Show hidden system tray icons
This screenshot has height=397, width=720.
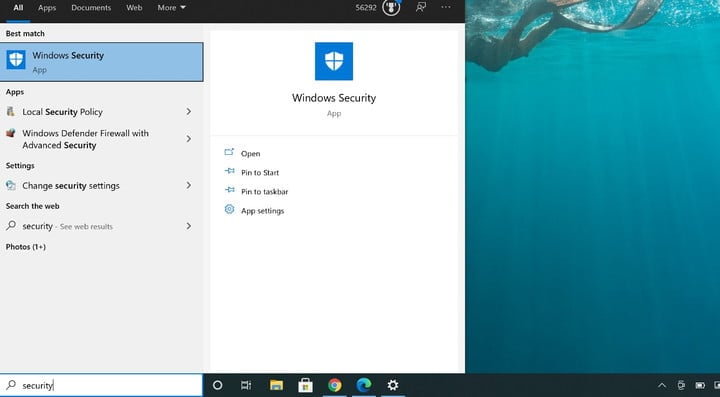tap(662, 385)
